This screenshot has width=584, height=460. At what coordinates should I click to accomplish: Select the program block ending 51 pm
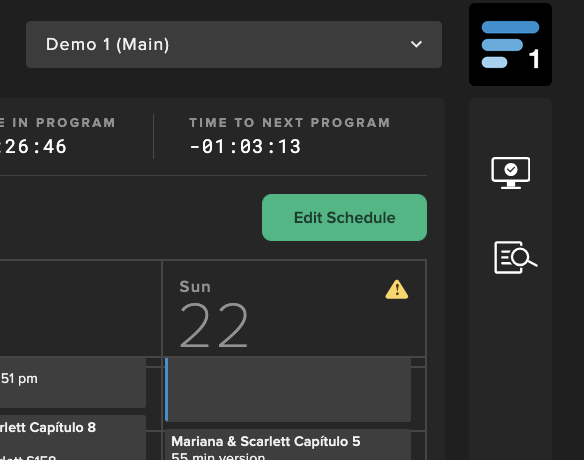pyautogui.click(x=73, y=382)
